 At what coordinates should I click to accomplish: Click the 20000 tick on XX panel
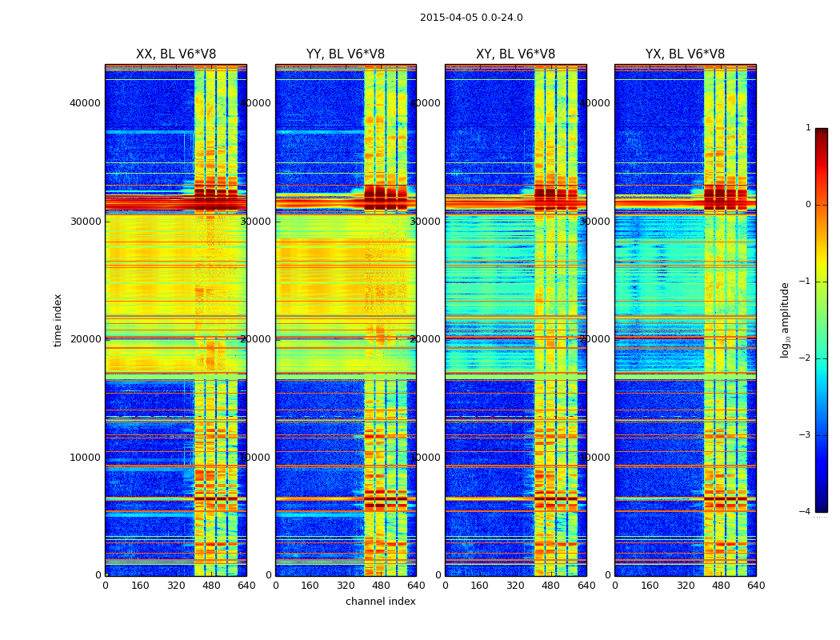[x=85, y=338]
